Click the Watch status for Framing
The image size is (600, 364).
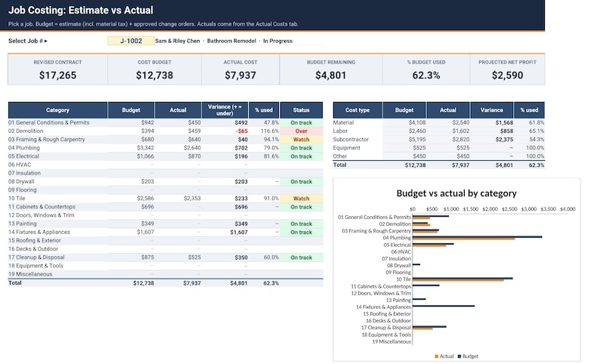click(x=302, y=140)
